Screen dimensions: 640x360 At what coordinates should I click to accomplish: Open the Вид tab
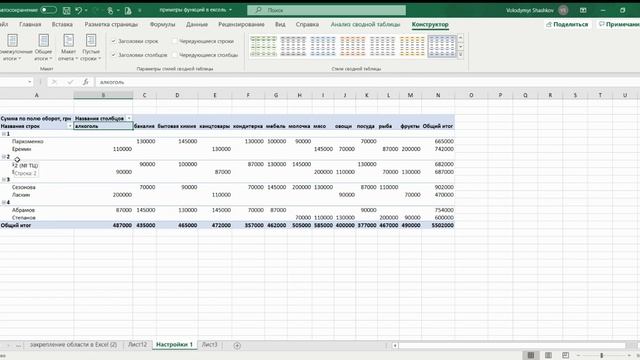point(280,24)
